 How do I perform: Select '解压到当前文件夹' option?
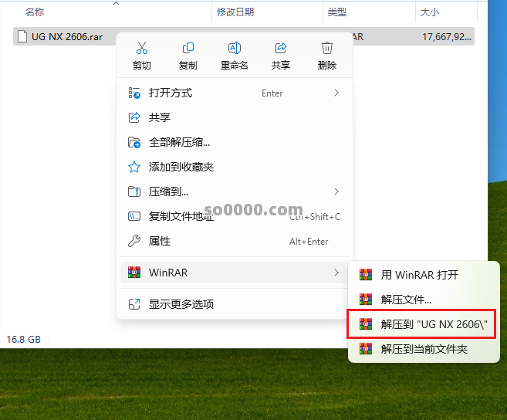point(423,349)
